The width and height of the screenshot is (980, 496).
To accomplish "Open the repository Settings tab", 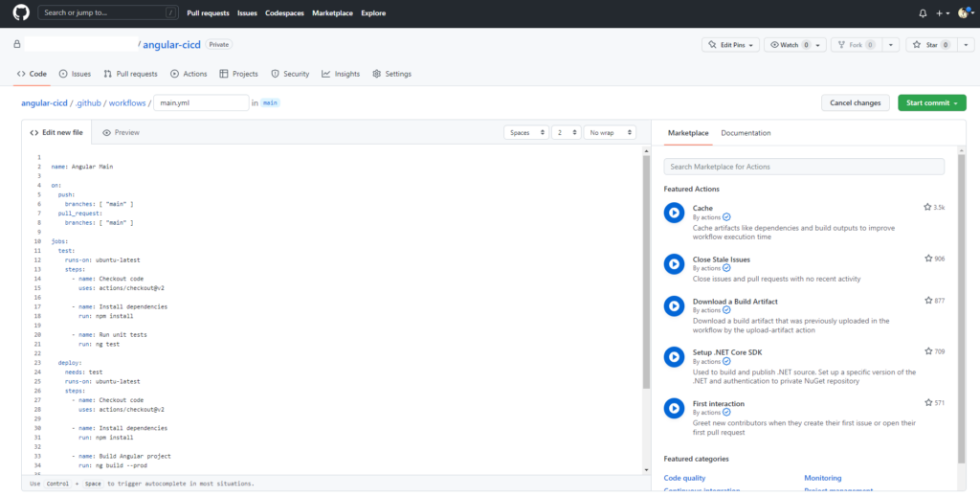I will [391, 74].
